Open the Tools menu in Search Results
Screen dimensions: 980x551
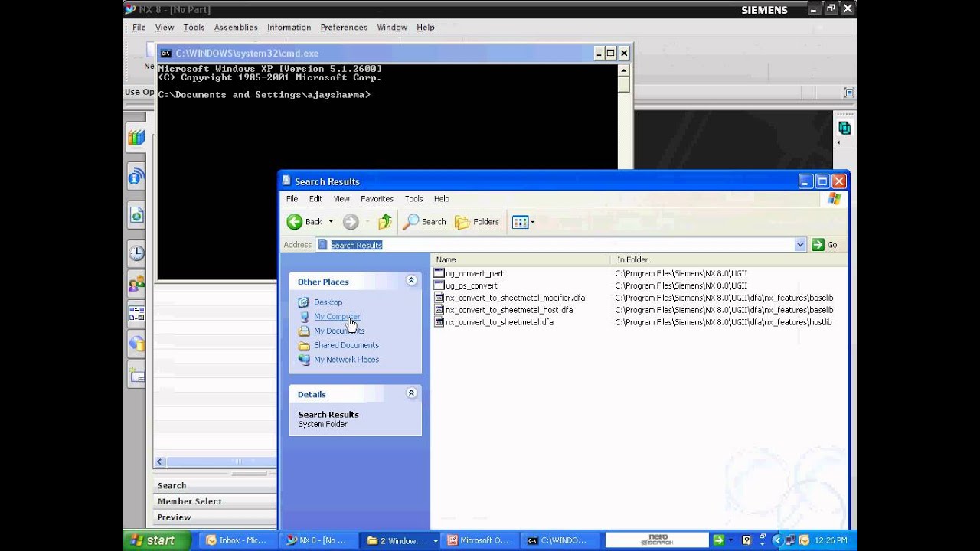click(413, 199)
